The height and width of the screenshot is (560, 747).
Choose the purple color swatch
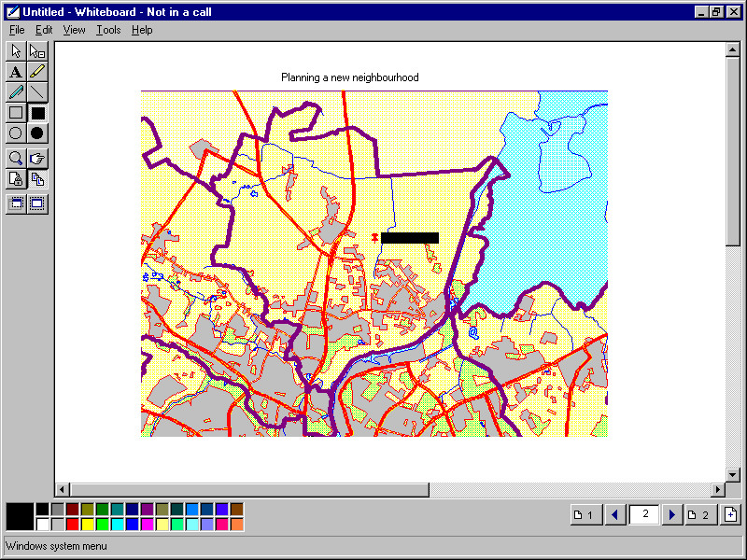(148, 509)
